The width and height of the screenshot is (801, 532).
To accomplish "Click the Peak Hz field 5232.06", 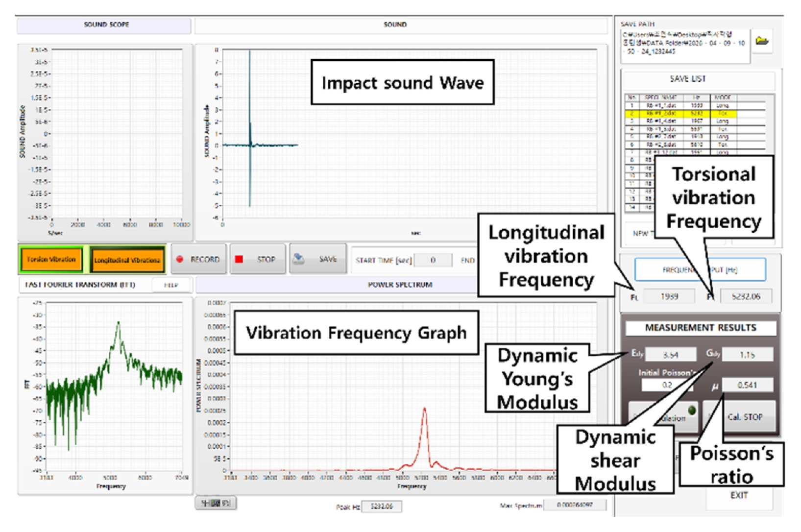I will coord(382,506).
